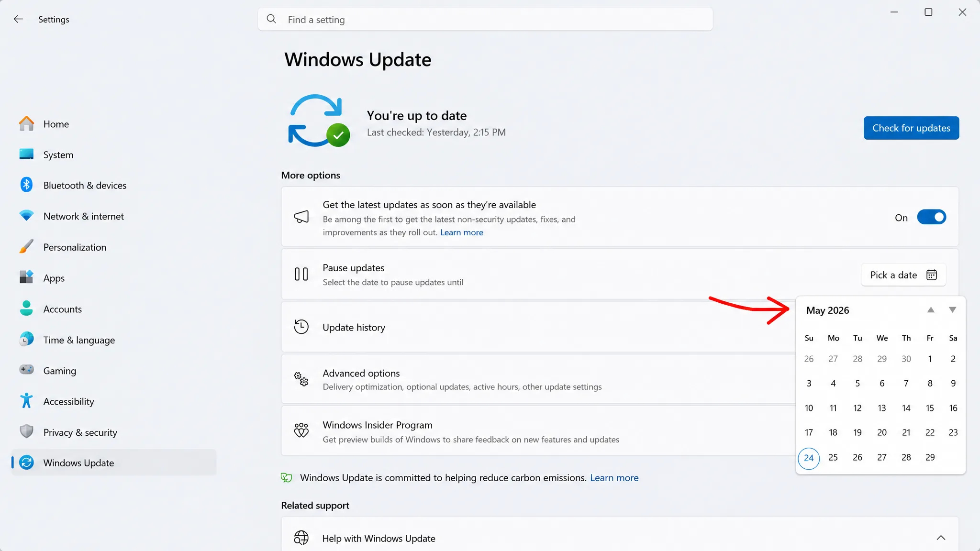
Task: Choose May 20 in calendar
Action: (x=882, y=432)
